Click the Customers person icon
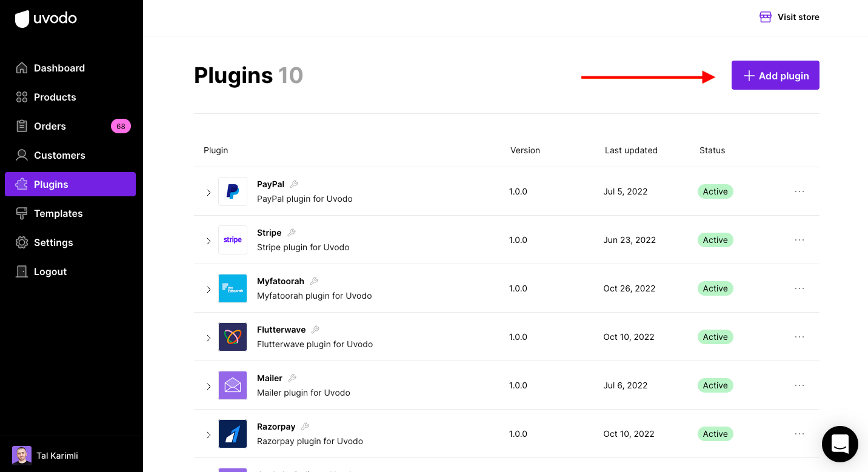Viewport: 868px width, 472px height. 22,155
